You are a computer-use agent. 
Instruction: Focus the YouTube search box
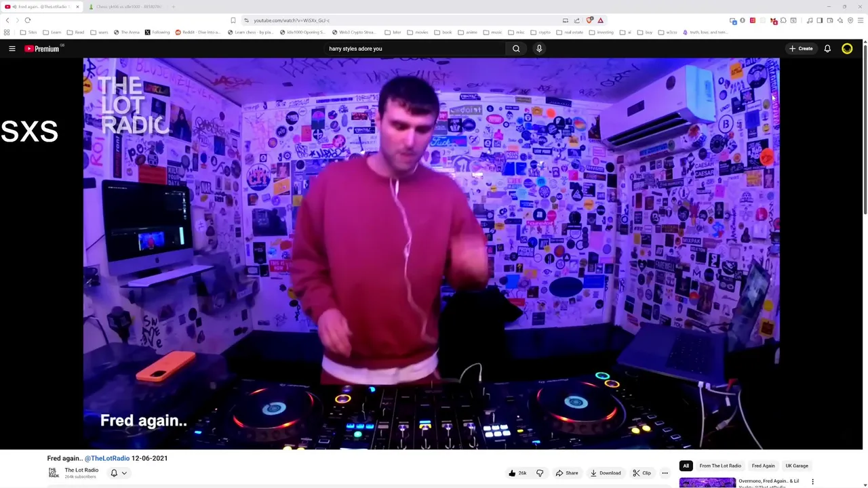(414, 49)
